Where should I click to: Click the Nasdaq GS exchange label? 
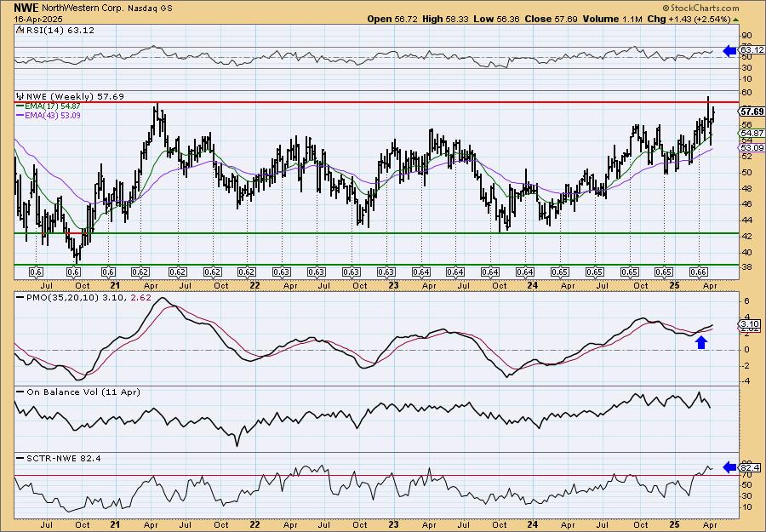pos(151,9)
